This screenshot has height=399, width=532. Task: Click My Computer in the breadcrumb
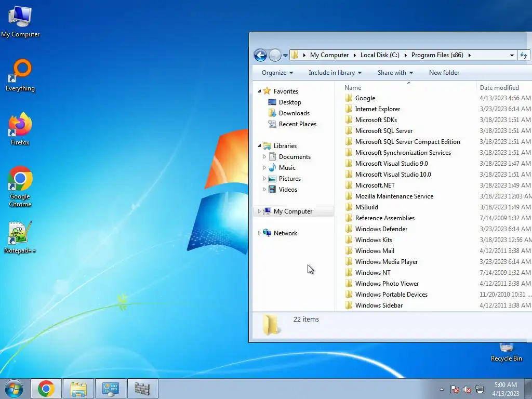[329, 55]
